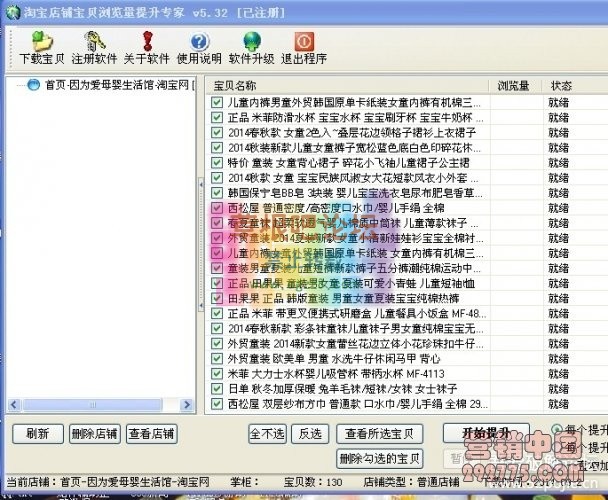
Task: Uncheck 正品 米菲防滑水杯 item
Action: click(217, 118)
